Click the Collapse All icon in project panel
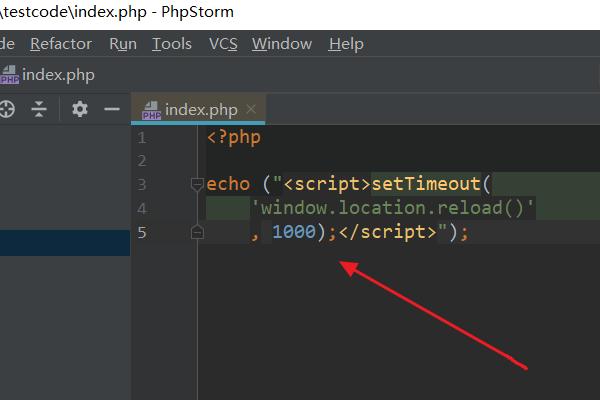The image size is (600, 400). (39, 109)
